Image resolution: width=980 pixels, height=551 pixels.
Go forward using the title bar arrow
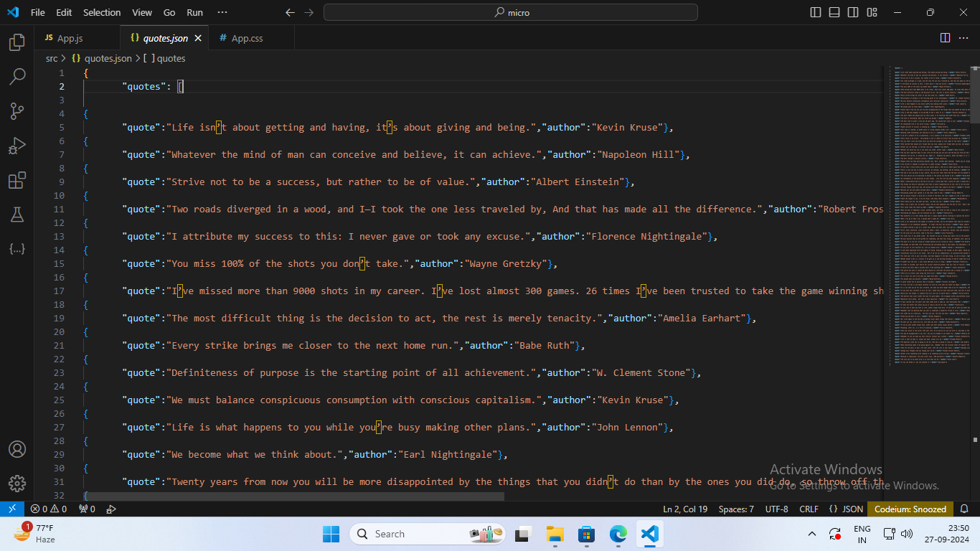coord(309,12)
